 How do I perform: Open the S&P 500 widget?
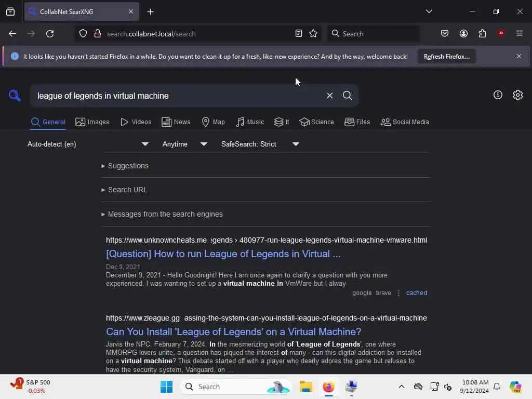(x=30, y=387)
